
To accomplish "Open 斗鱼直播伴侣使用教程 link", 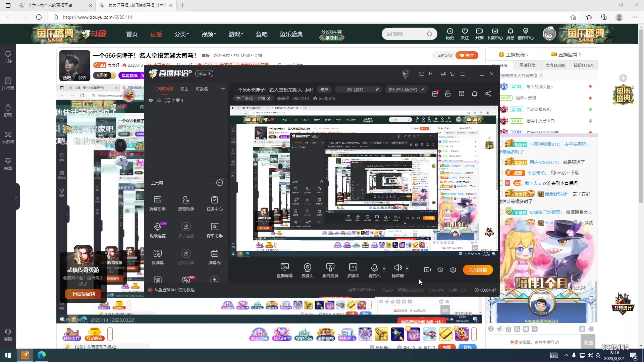I will tap(174, 290).
